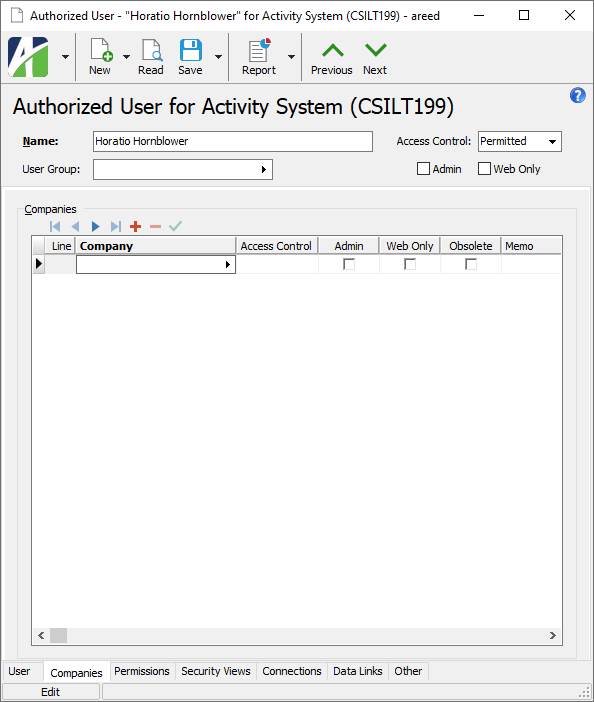Click in the Name input field
The height and width of the screenshot is (702, 594).
[233, 141]
